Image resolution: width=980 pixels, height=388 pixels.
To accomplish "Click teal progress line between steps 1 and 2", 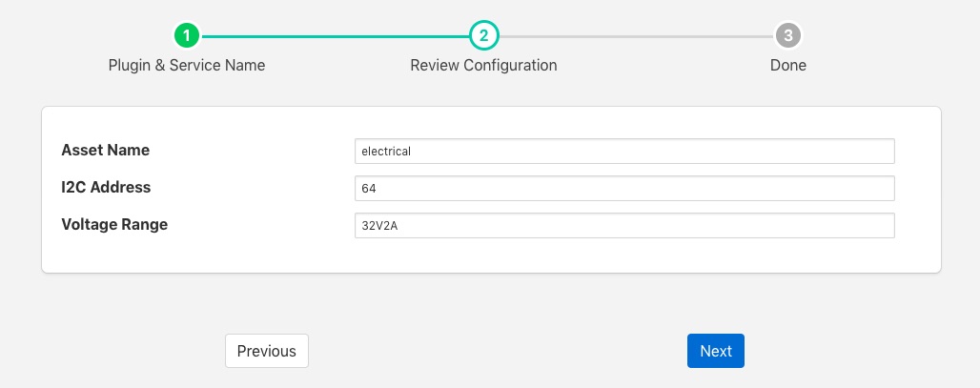I will click(334, 36).
